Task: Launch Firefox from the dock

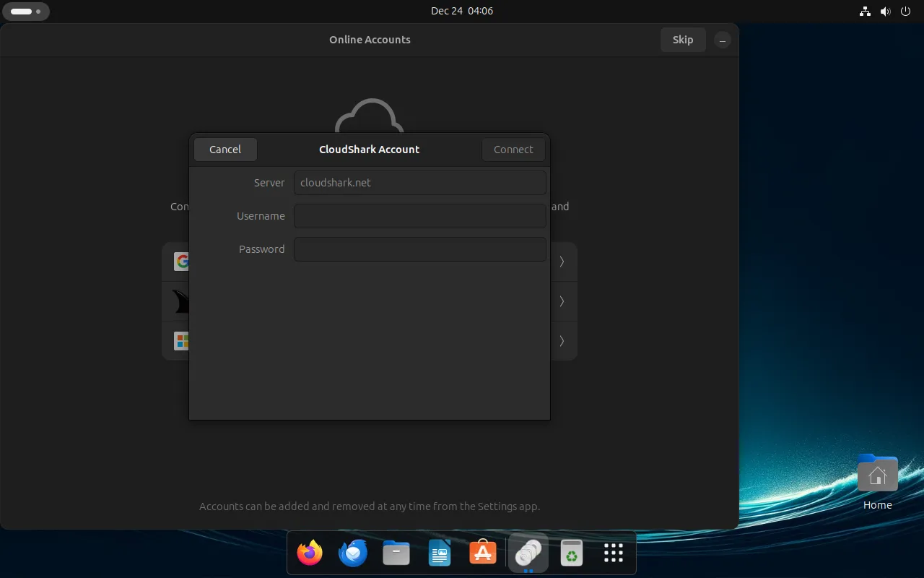Action: point(310,553)
